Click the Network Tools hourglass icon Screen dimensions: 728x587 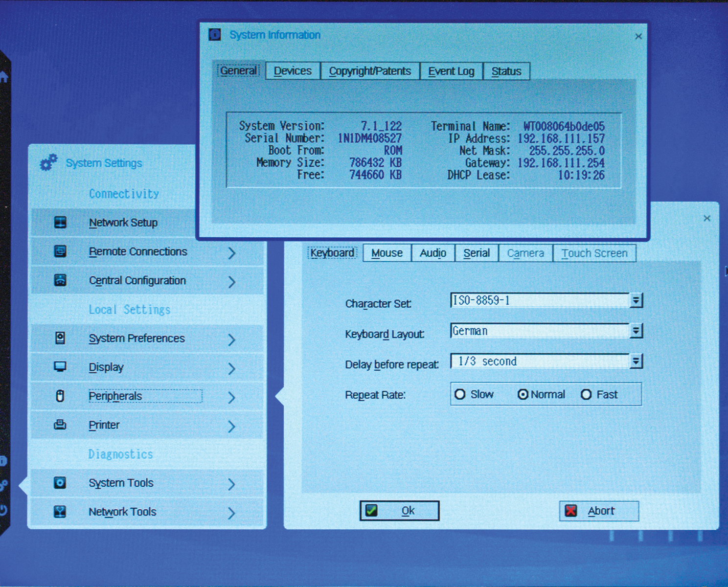pyautogui.click(x=60, y=512)
